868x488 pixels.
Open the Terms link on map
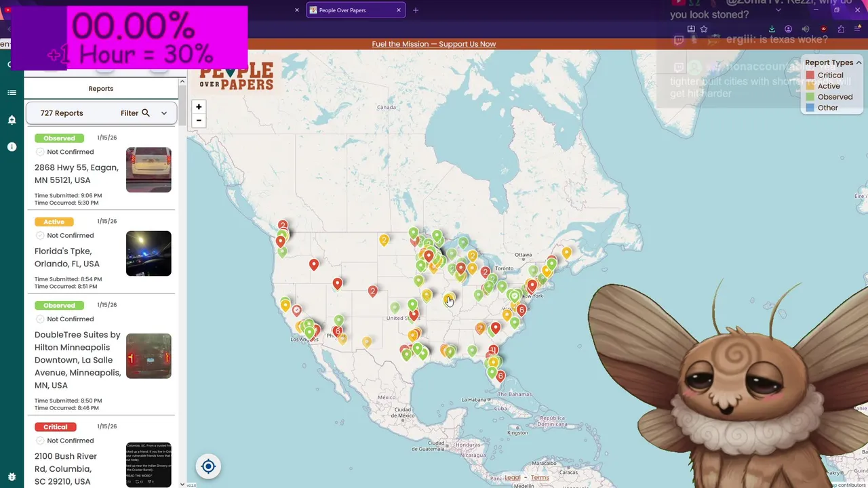pyautogui.click(x=540, y=477)
